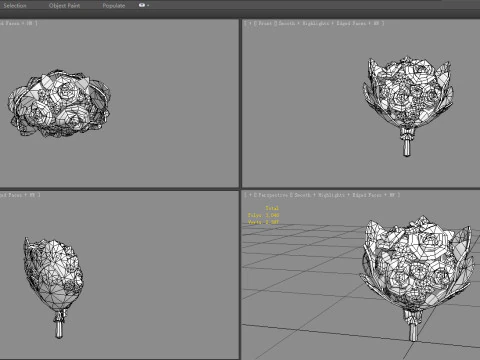The image size is (480, 360).
Task: Click the Perspective viewport name label
Action: click(273, 195)
